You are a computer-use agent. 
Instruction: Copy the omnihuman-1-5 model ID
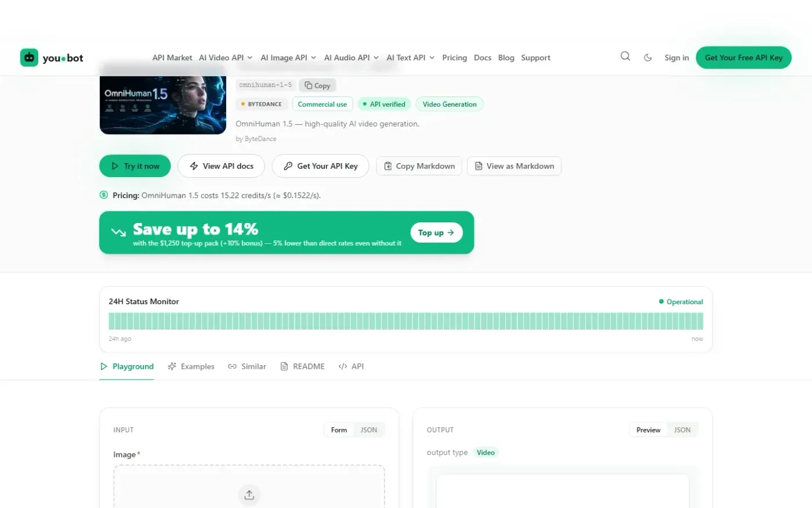[x=317, y=85]
